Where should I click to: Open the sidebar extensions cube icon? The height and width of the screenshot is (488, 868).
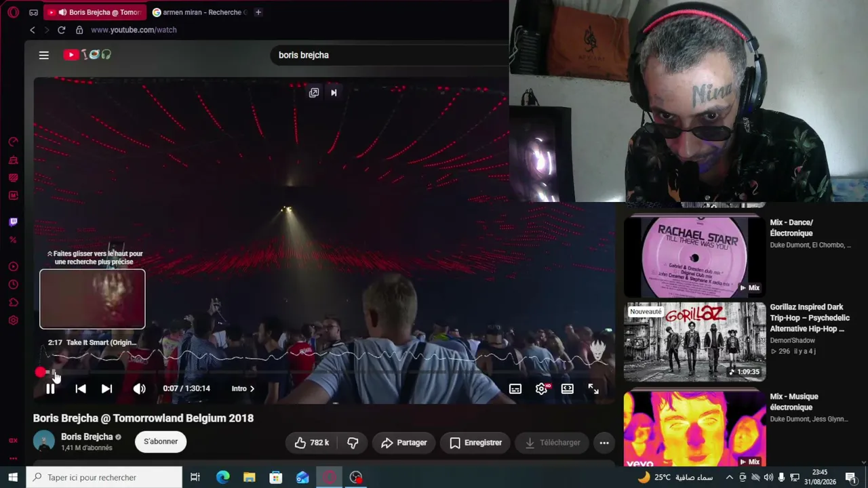coord(13,302)
